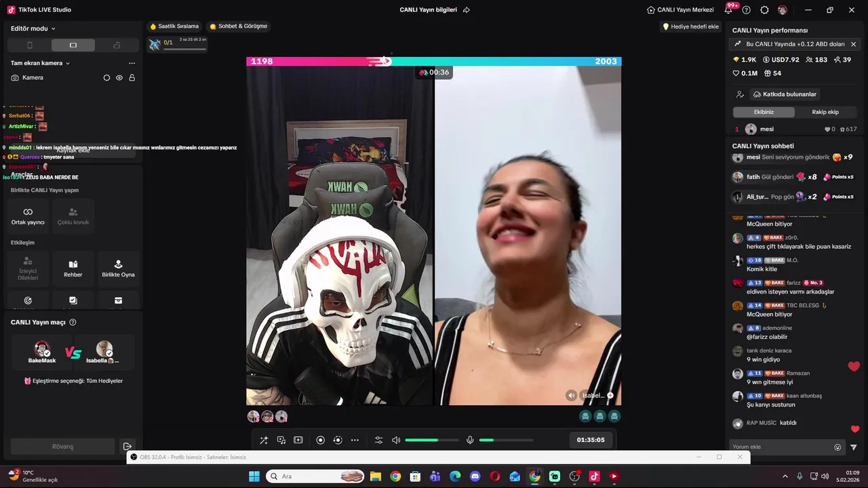Open the Rehber guide tool

73,268
